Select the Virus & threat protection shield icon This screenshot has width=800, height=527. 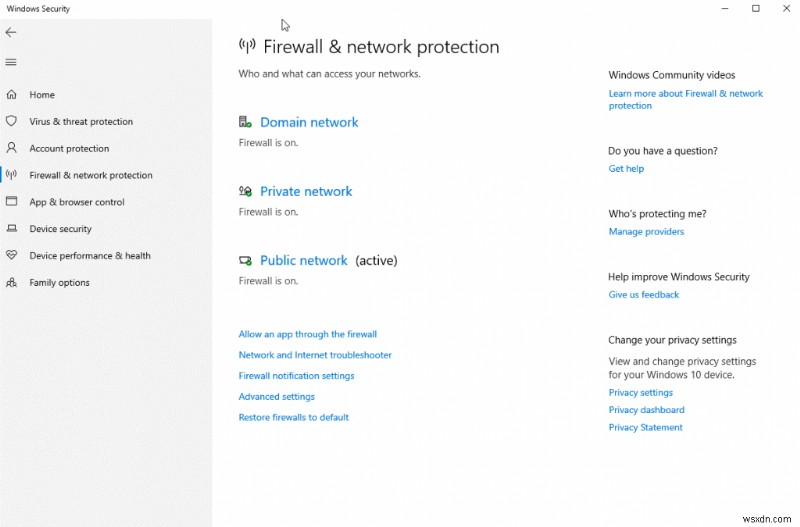pyautogui.click(x=12, y=121)
